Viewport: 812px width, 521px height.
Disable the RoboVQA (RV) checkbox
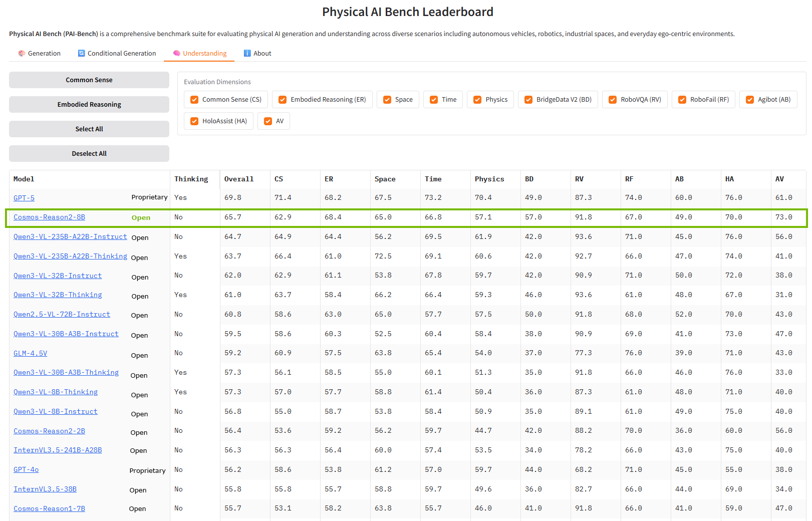pos(613,99)
